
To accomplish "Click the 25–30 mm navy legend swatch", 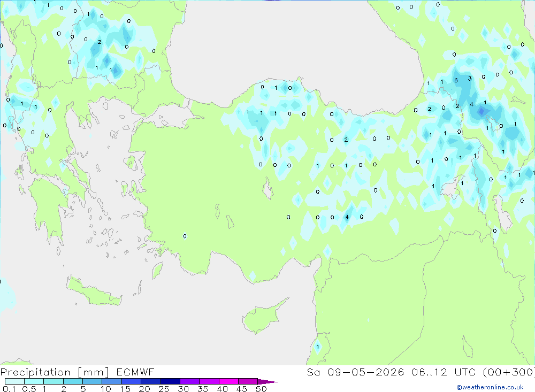I will [x=170, y=381].
